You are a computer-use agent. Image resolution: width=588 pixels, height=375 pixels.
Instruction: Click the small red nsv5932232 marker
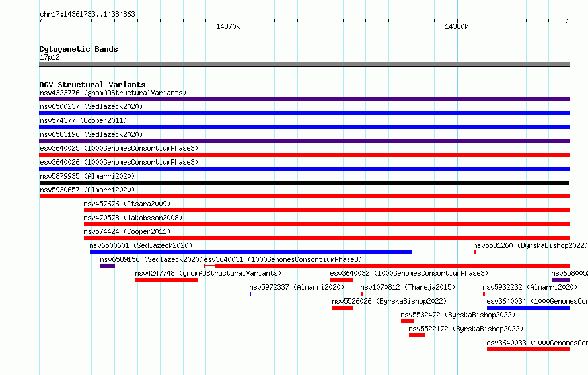coord(484,294)
